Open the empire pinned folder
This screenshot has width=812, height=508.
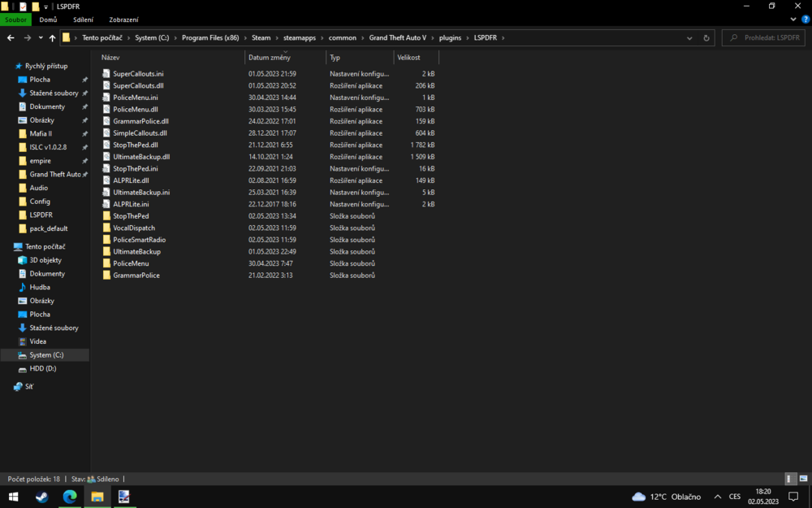pos(40,161)
